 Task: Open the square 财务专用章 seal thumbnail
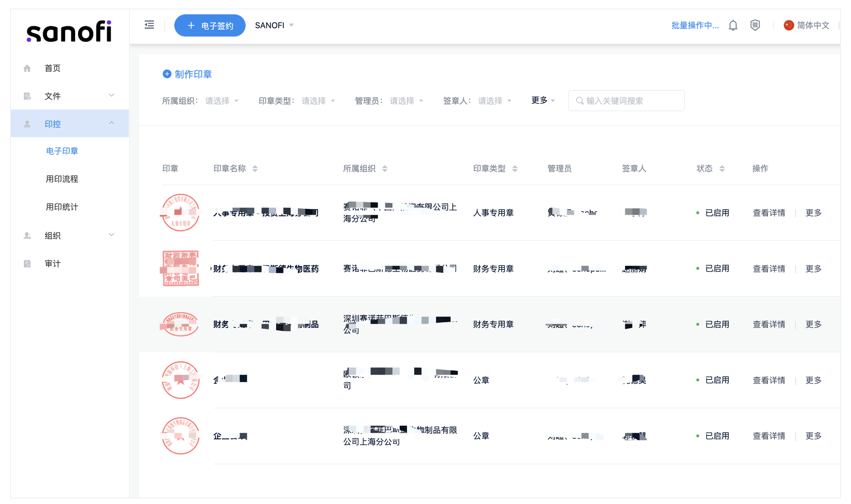pyautogui.click(x=180, y=268)
